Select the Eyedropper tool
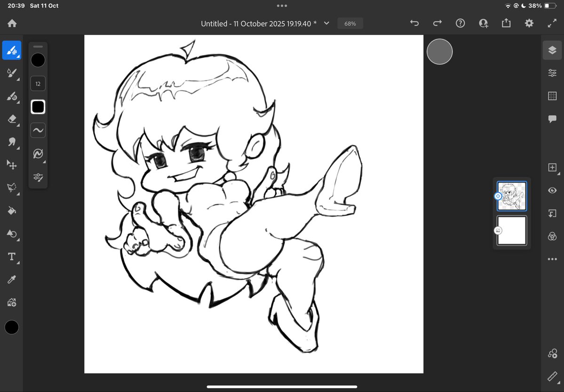This screenshot has height=392, width=564. (12, 280)
